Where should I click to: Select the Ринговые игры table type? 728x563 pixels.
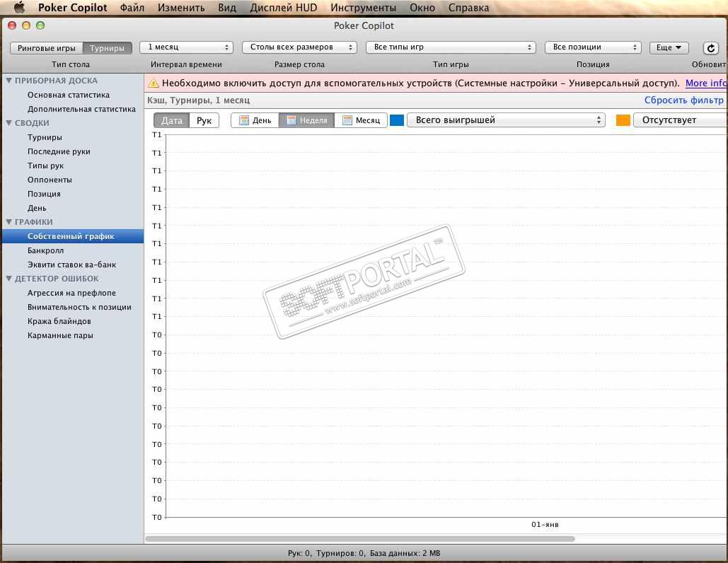(x=47, y=48)
